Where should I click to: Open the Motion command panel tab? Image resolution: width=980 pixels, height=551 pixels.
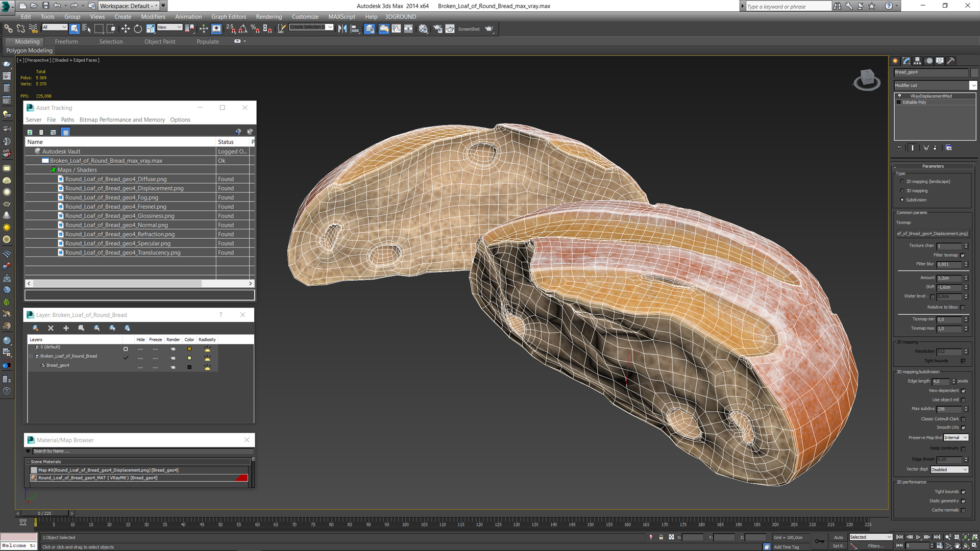tap(929, 61)
